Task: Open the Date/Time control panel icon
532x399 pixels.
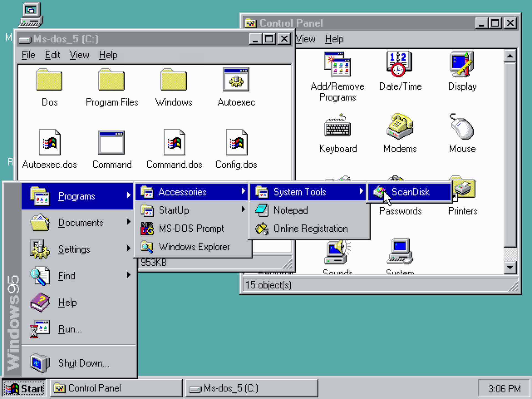Action: [399, 64]
